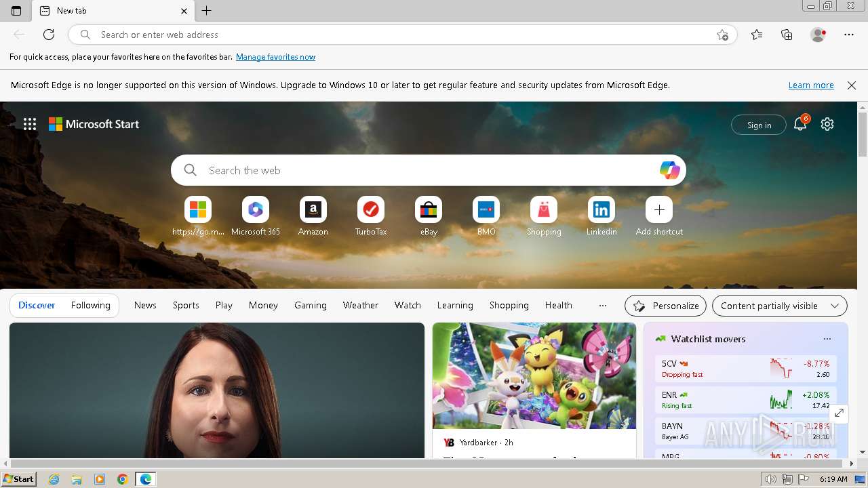Open the Collections icon
The height and width of the screenshot is (488, 868).
(x=787, y=35)
